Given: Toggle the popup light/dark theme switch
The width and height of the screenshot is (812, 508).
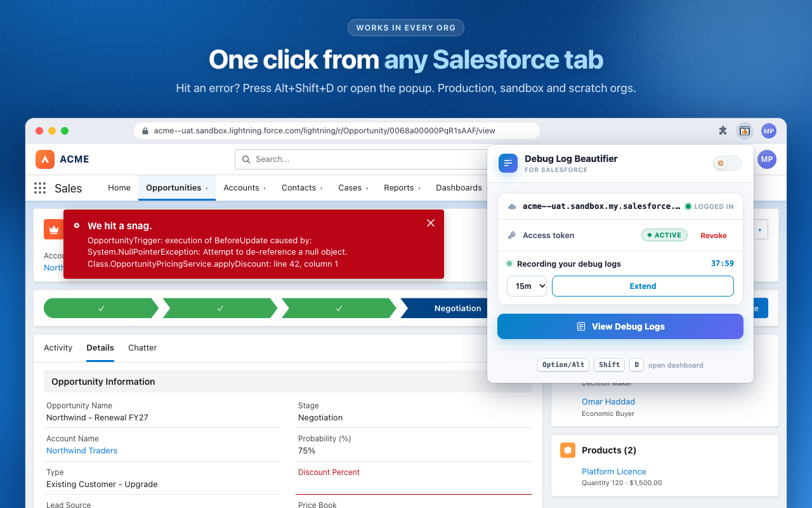Looking at the screenshot, I should 728,163.
